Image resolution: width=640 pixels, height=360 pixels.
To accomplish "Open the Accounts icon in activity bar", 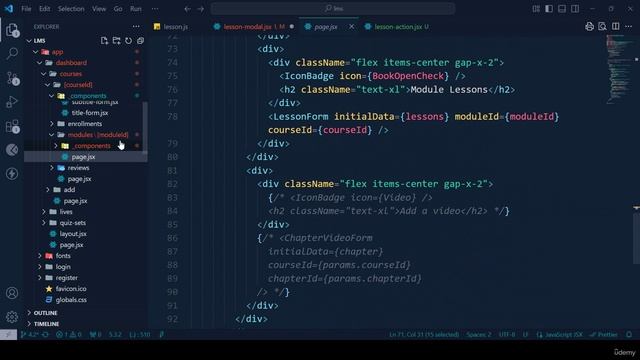I will point(12,293).
